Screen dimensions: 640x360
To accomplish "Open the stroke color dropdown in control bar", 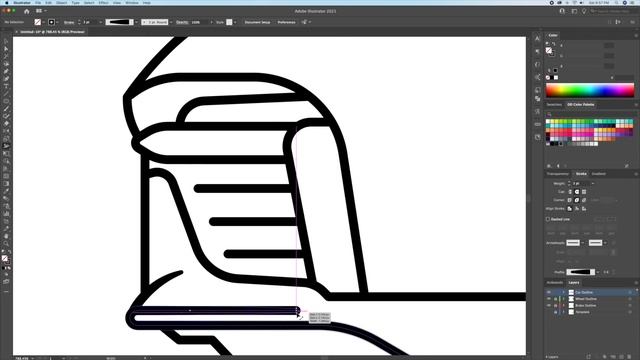I will tap(57, 22).
